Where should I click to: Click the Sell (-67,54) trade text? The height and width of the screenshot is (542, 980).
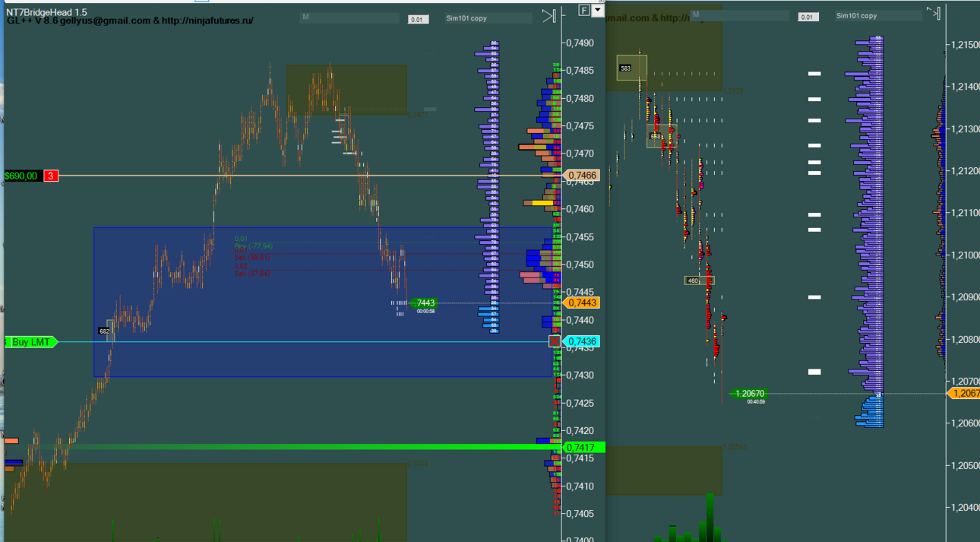coord(252,274)
